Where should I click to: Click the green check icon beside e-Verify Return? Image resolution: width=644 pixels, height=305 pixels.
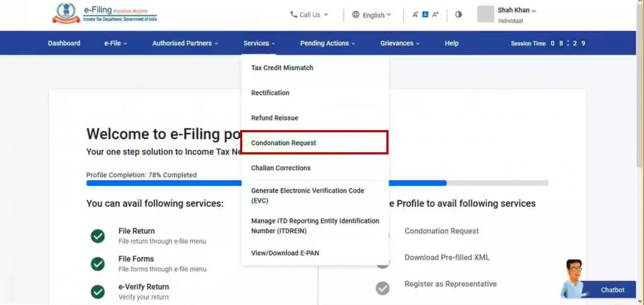(x=97, y=291)
